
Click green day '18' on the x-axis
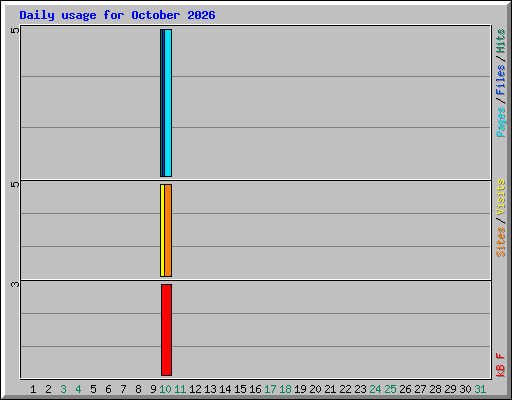[x=285, y=389]
